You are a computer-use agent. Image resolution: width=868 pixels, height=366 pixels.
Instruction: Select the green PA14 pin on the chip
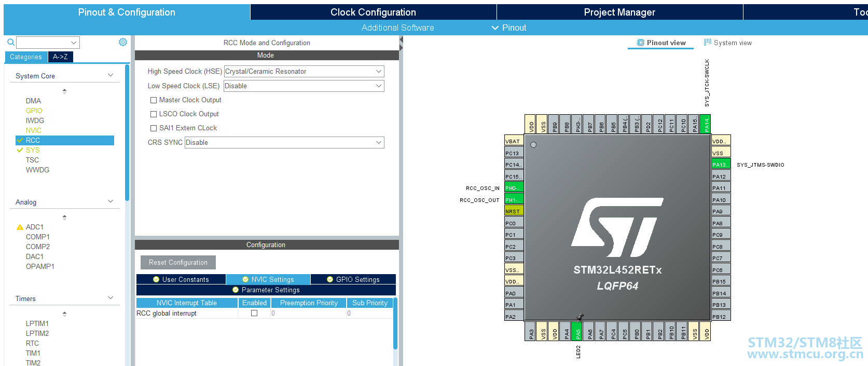coord(705,125)
